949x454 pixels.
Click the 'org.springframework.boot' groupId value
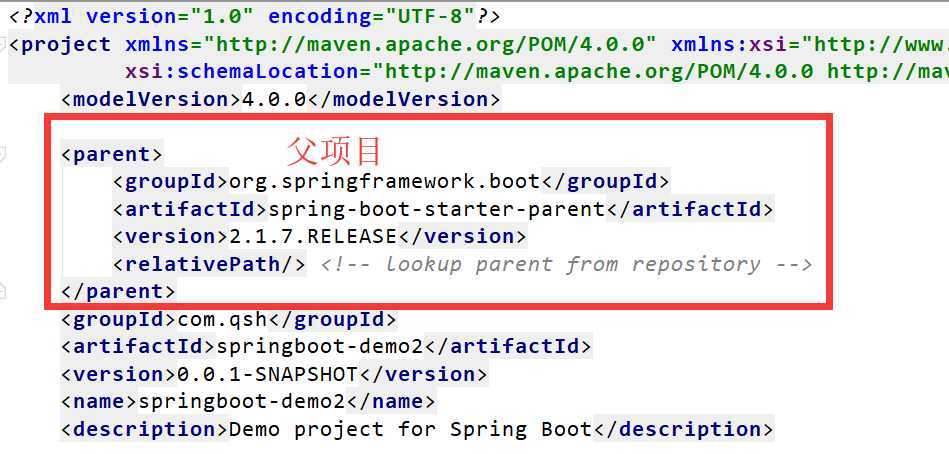point(384,181)
